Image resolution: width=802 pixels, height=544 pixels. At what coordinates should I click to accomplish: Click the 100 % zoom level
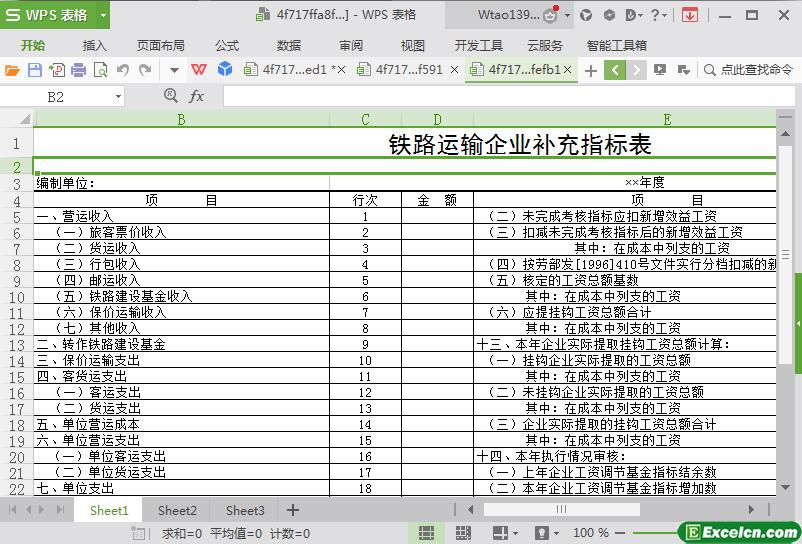click(x=591, y=533)
